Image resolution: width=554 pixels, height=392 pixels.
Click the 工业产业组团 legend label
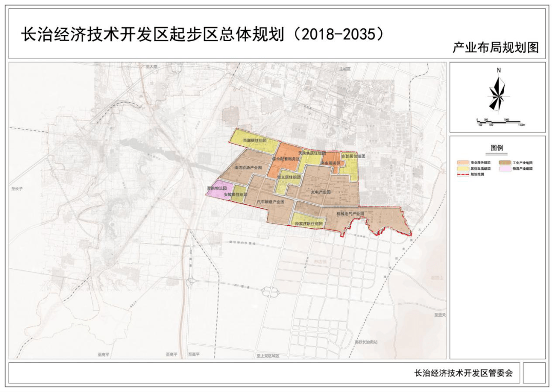tap(522, 163)
